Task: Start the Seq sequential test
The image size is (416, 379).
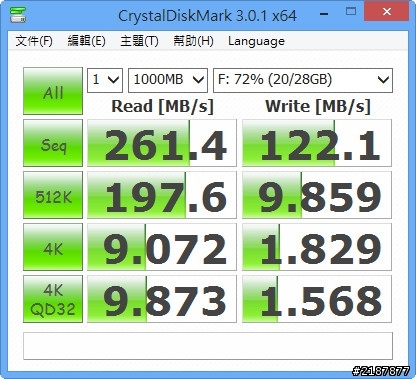Action: click(x=53, y=143)
